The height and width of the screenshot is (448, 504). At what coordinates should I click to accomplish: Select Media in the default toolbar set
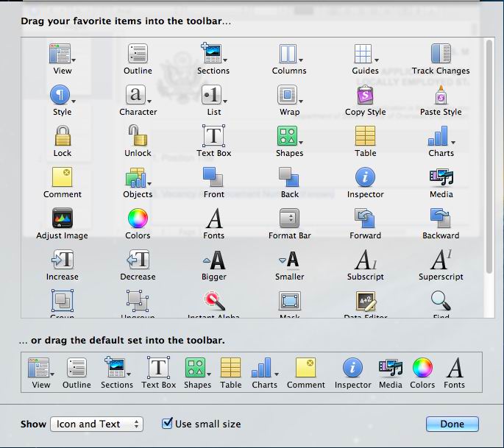point(391,373)
